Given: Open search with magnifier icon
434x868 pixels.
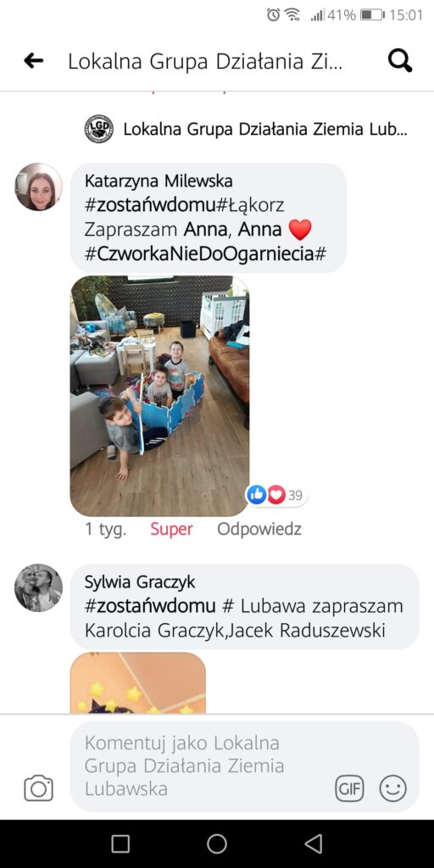Looking at the screenshot, I should pyautogui.click(x=400, y=60).
